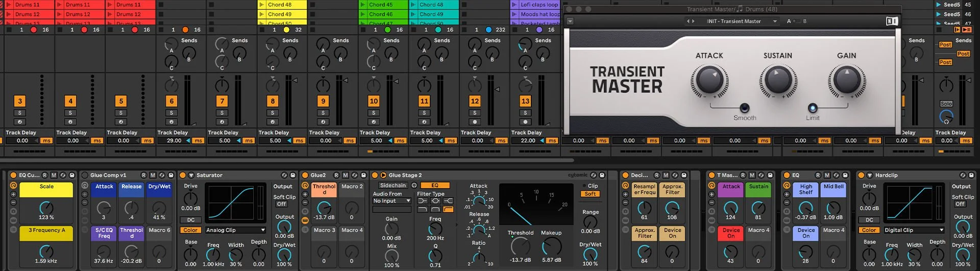Viewport: 980px width, 271px height.
Task: Toggle track 3 activator button
Action: pyautogui.click(x=20, y=101)
